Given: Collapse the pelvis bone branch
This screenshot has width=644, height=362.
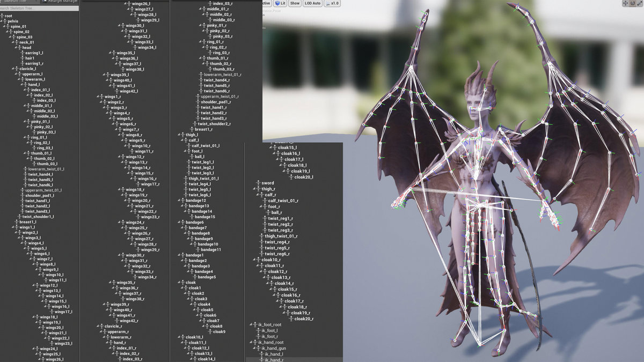Looking at the screenshot, I should point(2,21).
